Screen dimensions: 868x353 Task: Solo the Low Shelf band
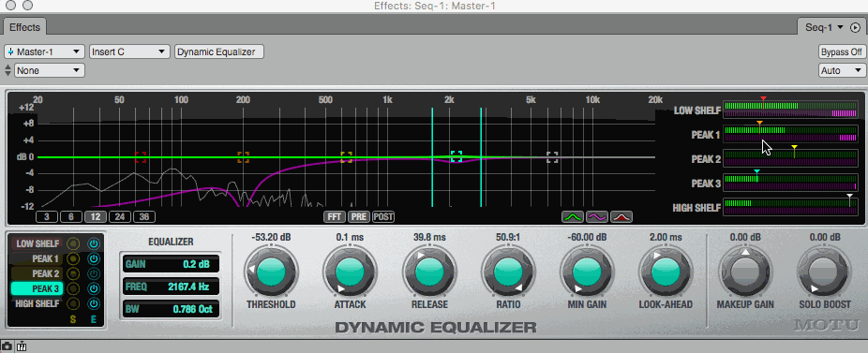tap(73, 243)
